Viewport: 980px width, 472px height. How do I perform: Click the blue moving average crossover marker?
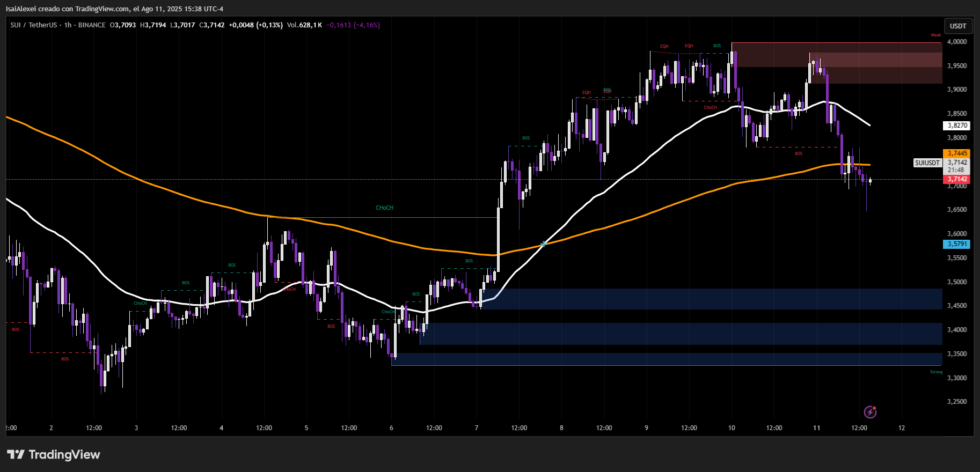(543, 244)
